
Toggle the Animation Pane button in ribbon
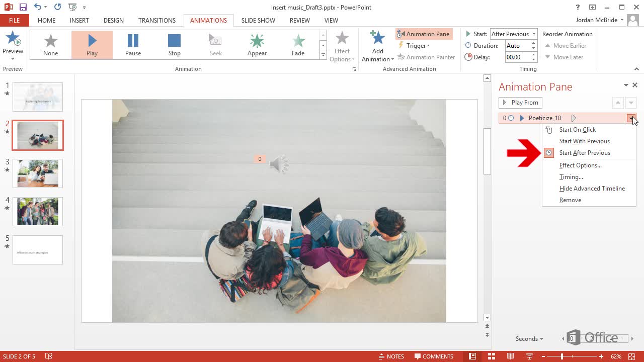pos(424,34)
